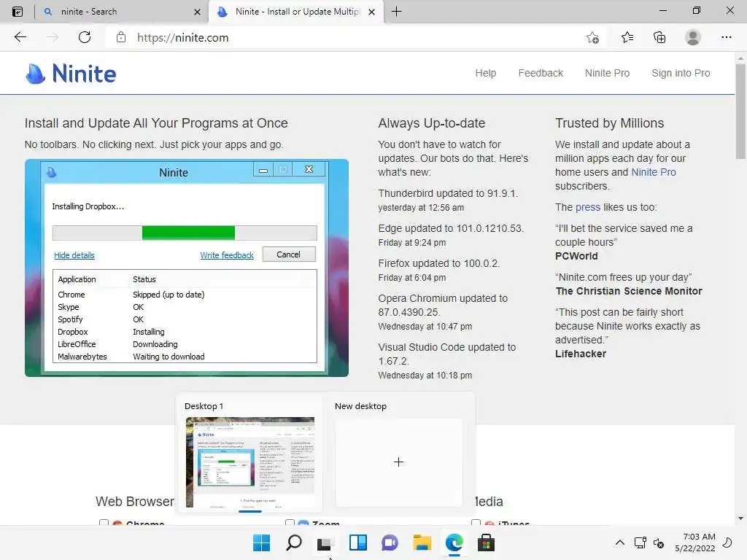Tick the Chrome checkbox
Screen dimensions: 747x560
point(104,523)
